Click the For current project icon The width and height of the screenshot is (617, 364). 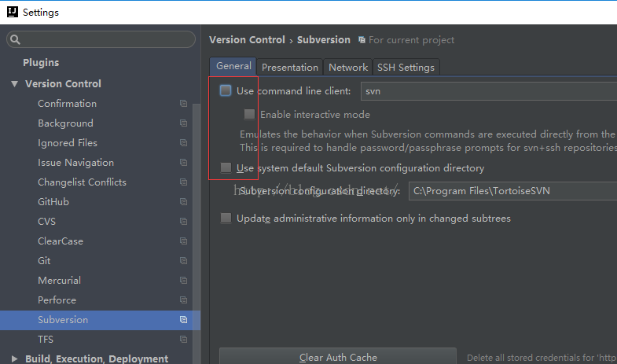[x=362, y=40]
